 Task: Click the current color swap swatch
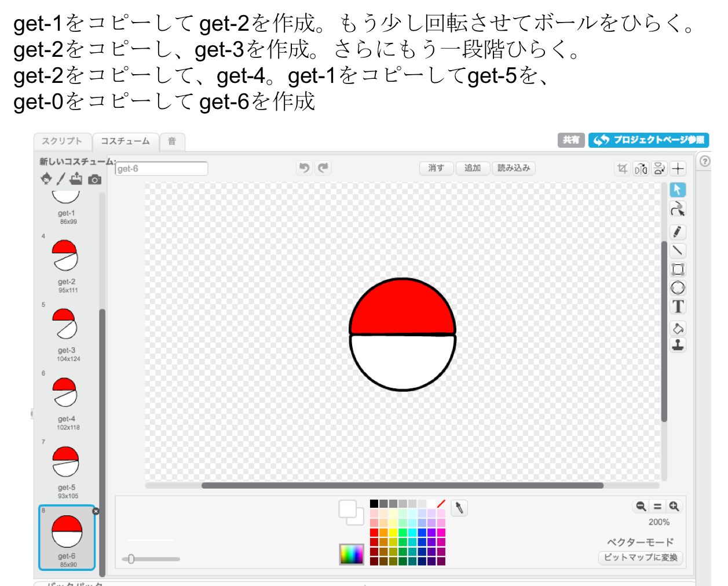(351, 512)
